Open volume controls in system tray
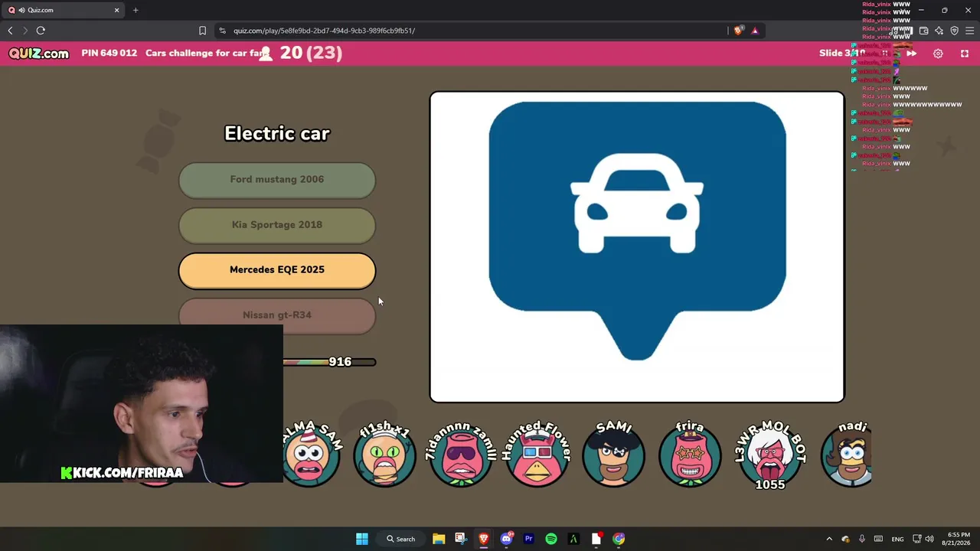This screenshot has width=980, height=551. [x=929, y=539]
